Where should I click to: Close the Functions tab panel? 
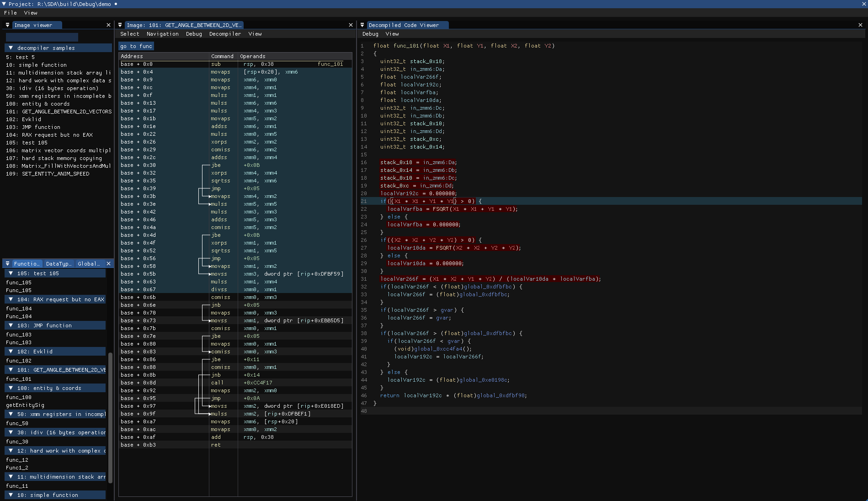[x=108, y=264]
